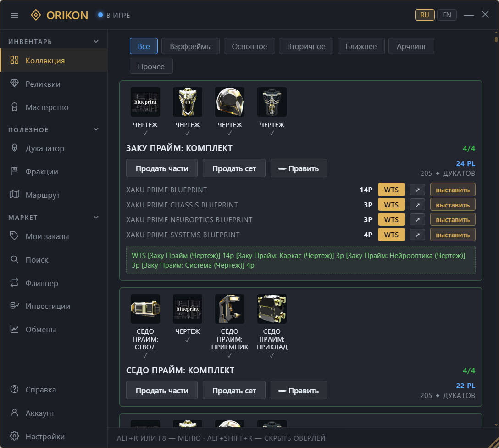Switch language to RU

[425, 15]
